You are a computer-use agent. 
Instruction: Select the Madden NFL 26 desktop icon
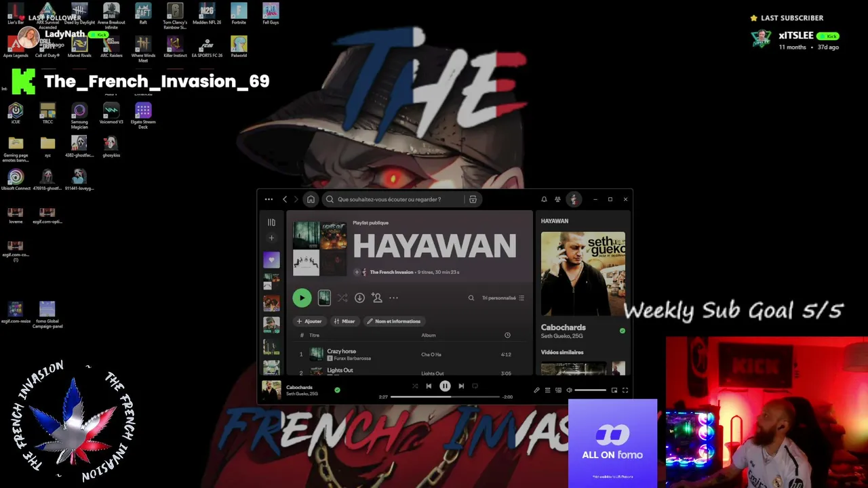tap(207, 14)
